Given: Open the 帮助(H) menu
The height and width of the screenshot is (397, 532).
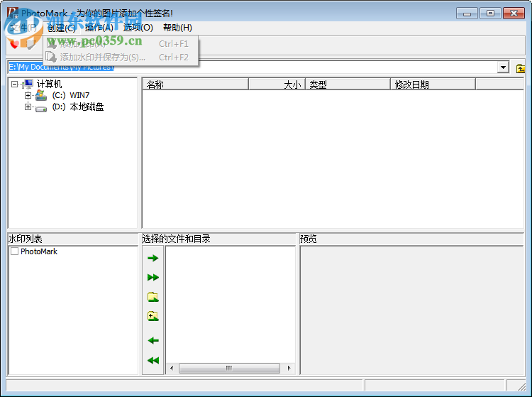Looking at the screenshot, I should [177, 28].
